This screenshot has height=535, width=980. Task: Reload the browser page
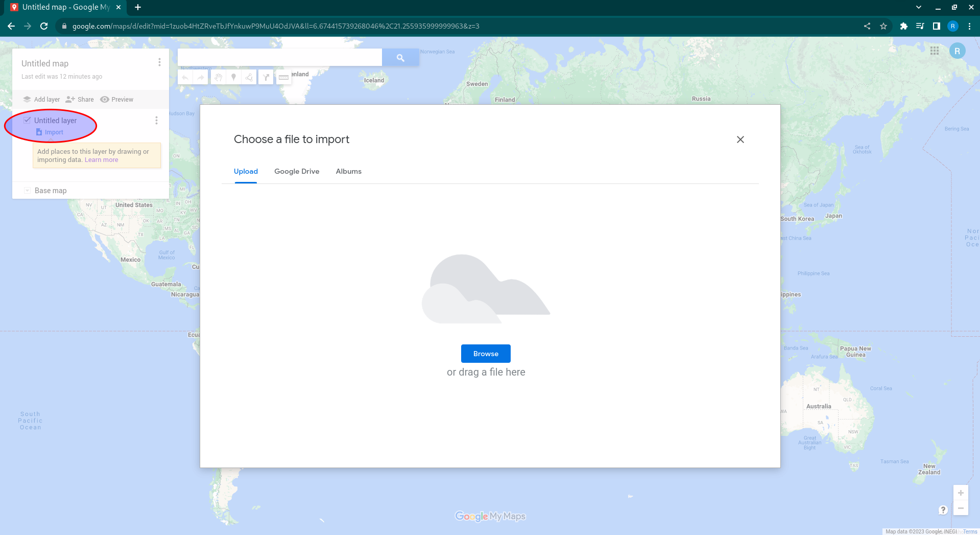tap(44, 26)
